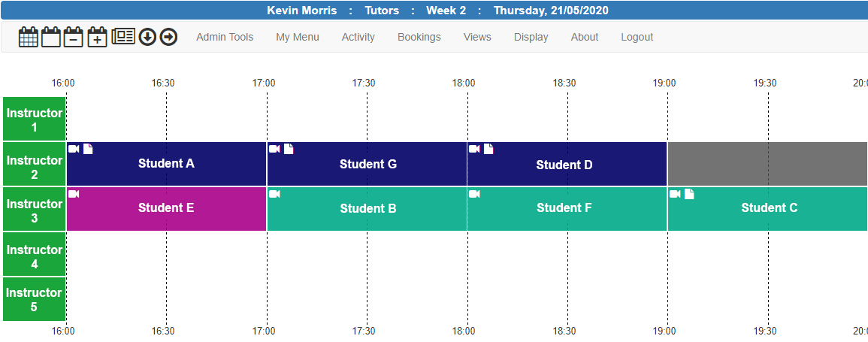Click the circled right arrow icon
The height and width of the screenshot is (342, 868).
click(x=168, y=37)
